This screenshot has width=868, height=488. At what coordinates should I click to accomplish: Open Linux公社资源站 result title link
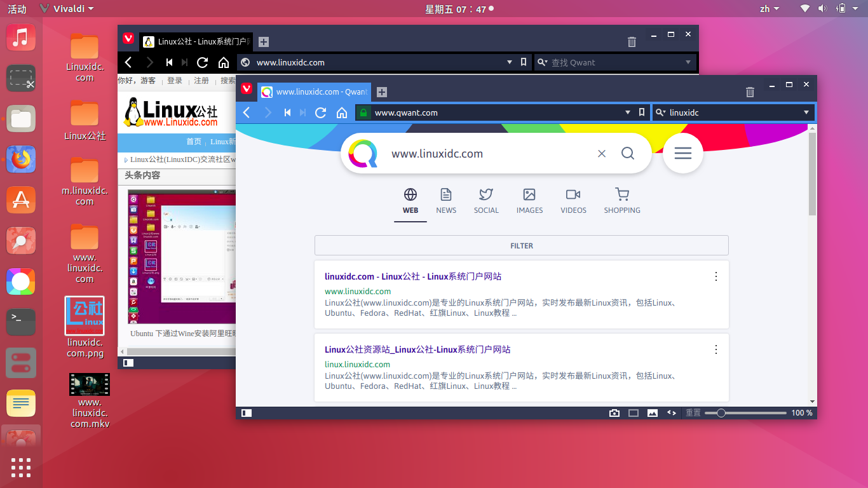417,349
